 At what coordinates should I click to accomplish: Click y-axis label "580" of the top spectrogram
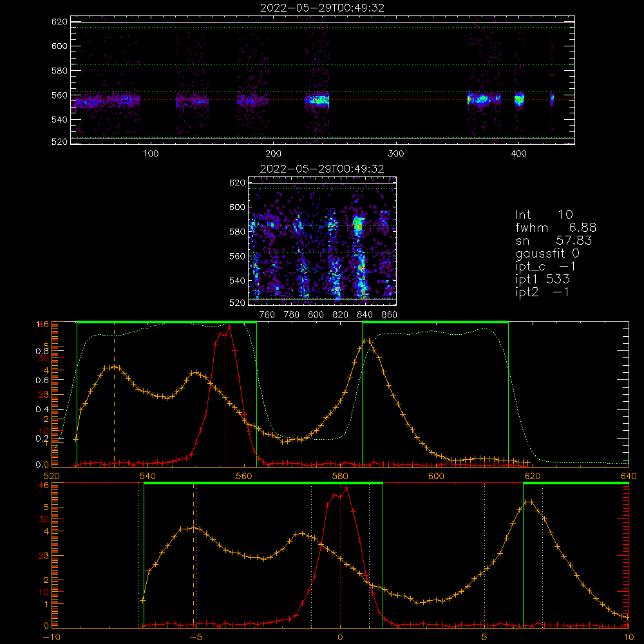[x=59, y=71]
